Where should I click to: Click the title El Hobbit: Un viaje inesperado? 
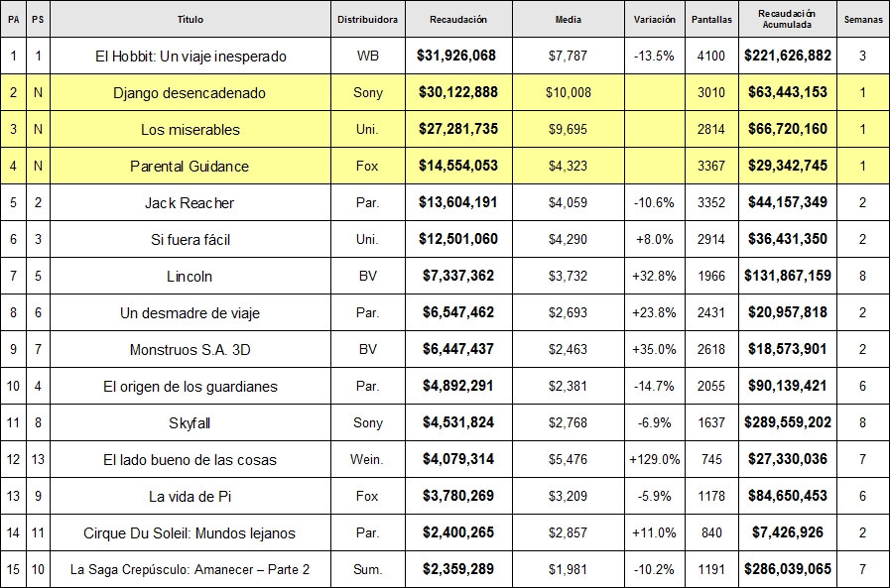[x=191, y=57]
